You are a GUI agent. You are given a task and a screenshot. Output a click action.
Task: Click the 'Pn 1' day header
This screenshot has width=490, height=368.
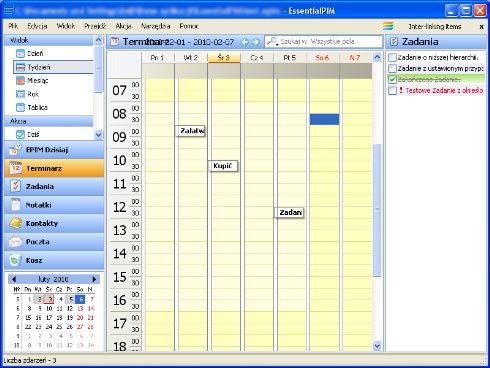click(158, 58)
